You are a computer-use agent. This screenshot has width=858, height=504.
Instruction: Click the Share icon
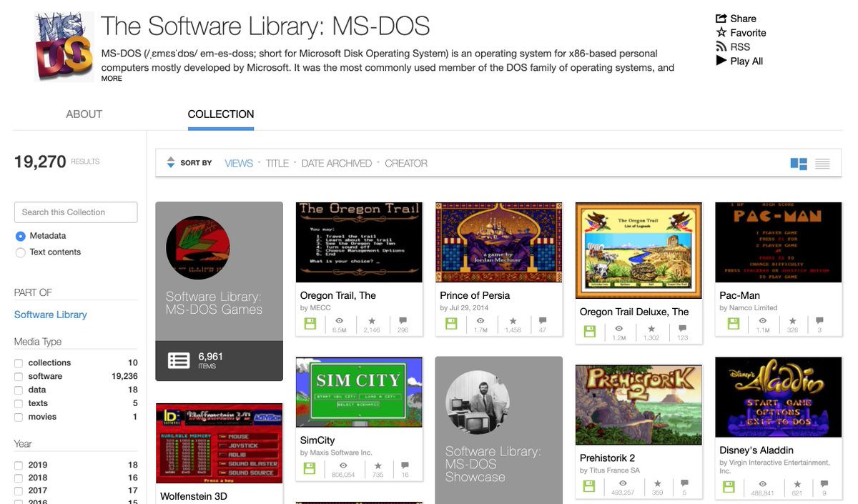coord(721,19)
